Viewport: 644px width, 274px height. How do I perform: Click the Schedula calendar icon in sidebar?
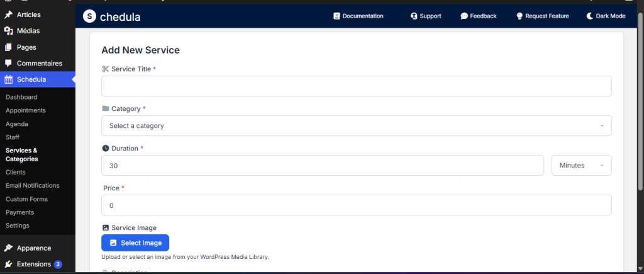pyautogui.click(x=8, y=79)
